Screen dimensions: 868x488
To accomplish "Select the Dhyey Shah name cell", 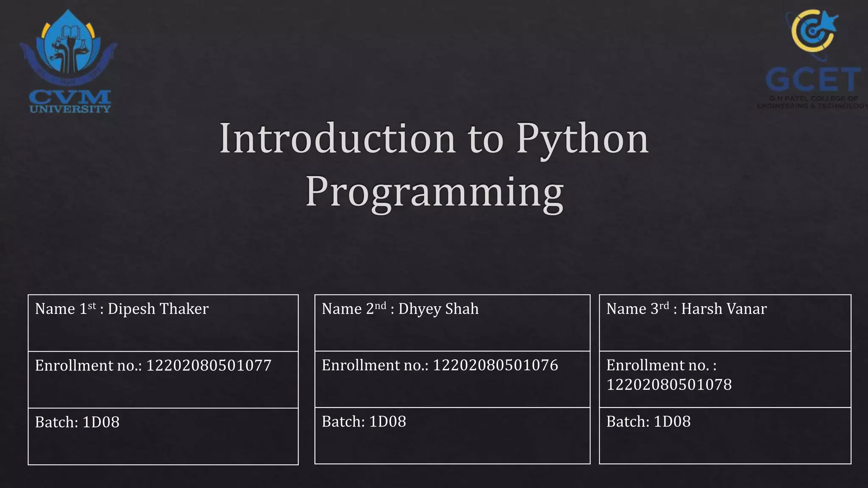I will click(x=438, y=309).
